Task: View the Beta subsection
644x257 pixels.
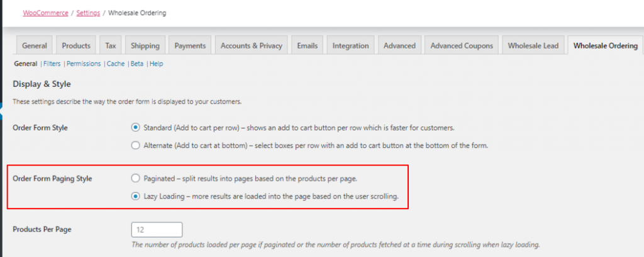Action: pyautogui.click(x=137, y=64)
